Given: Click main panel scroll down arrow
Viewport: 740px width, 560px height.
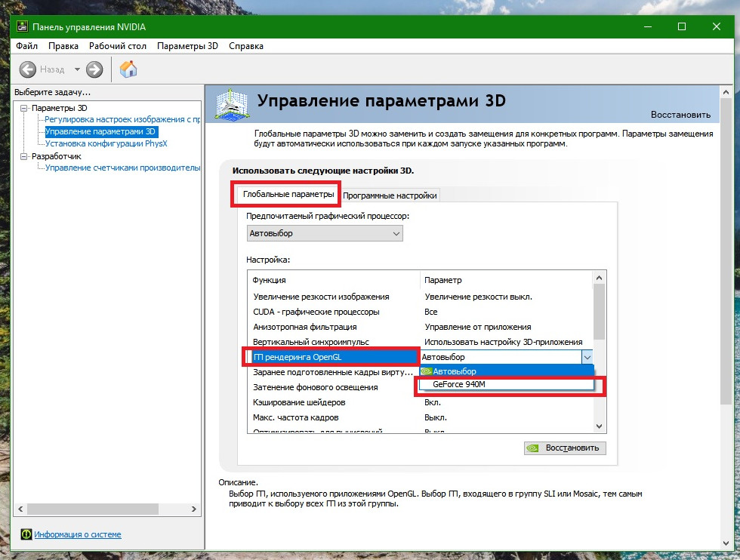Looking at the screenshot, I should (x=726, y=543).
